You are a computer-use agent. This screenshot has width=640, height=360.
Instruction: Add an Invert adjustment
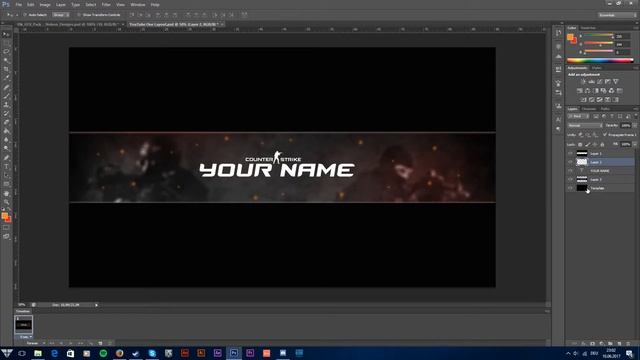tap(583, 100)
